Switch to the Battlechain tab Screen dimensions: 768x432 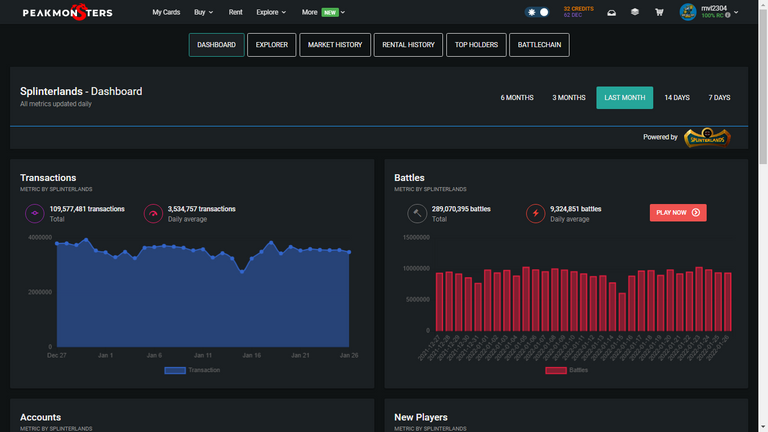539,45
